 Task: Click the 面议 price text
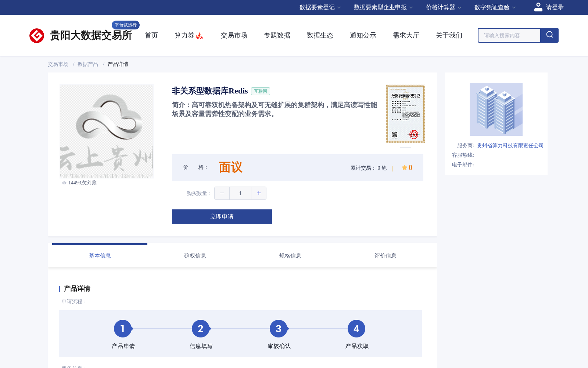click(x=231, y=167)
